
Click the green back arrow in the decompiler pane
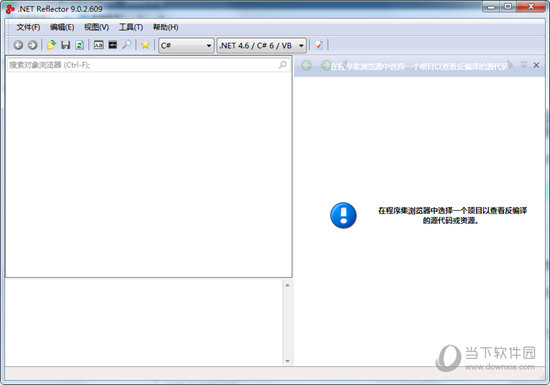307,65
